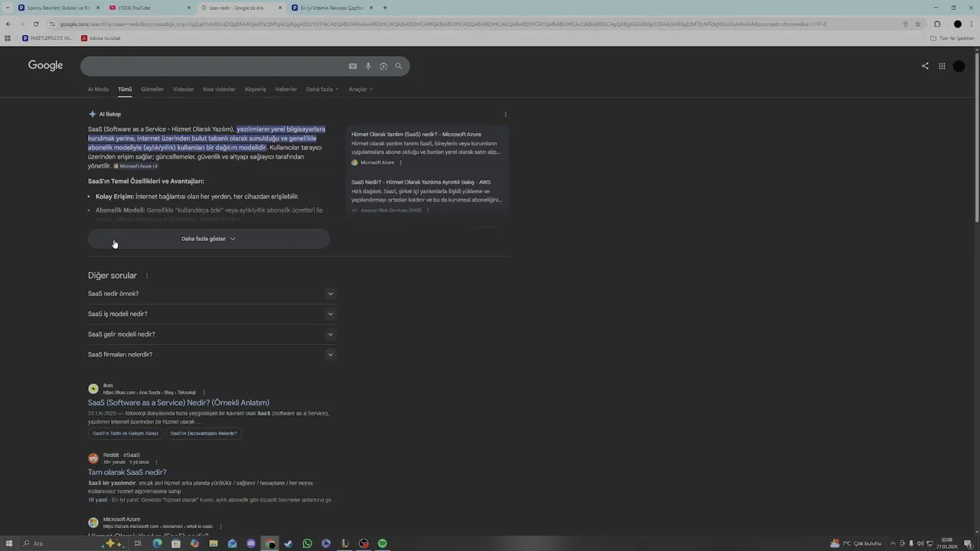Switch to Alışveriş tab
The width and height of the screenshot is (980, 551).
(255, 90)
